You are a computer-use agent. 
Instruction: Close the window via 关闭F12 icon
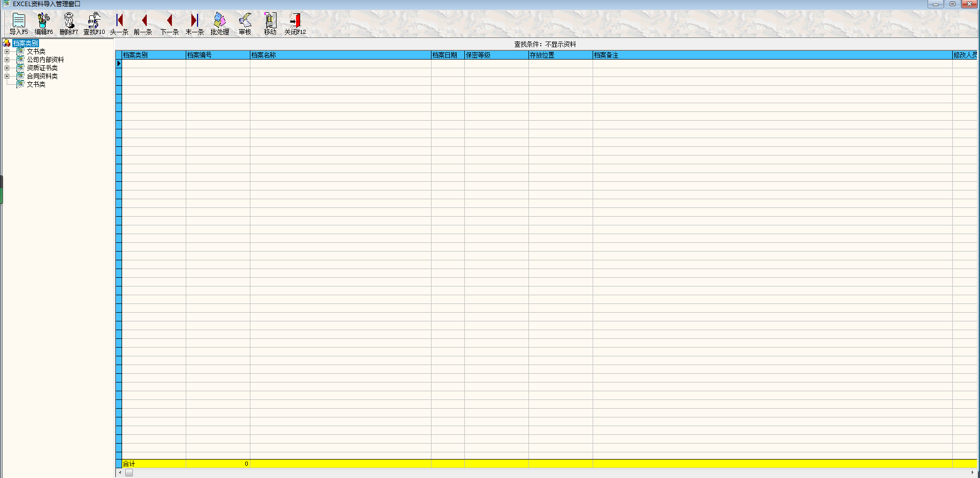(295, 24)
